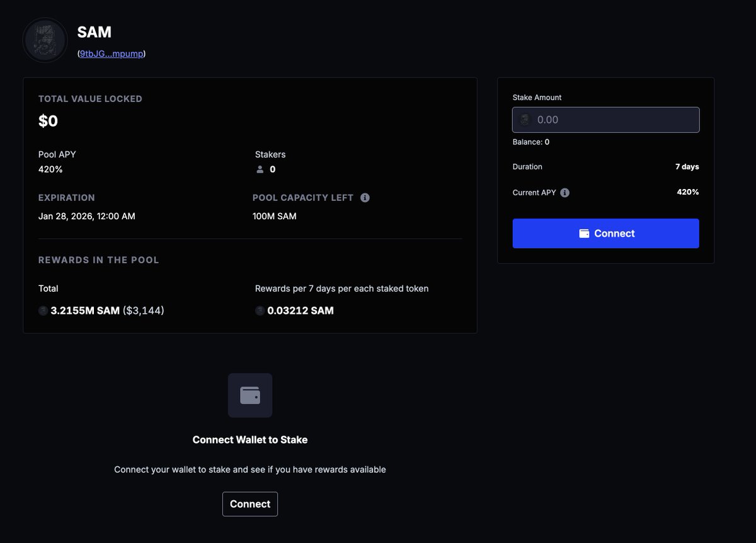
Task: Click the Stakers count 0
Action: tap(273, 169)
